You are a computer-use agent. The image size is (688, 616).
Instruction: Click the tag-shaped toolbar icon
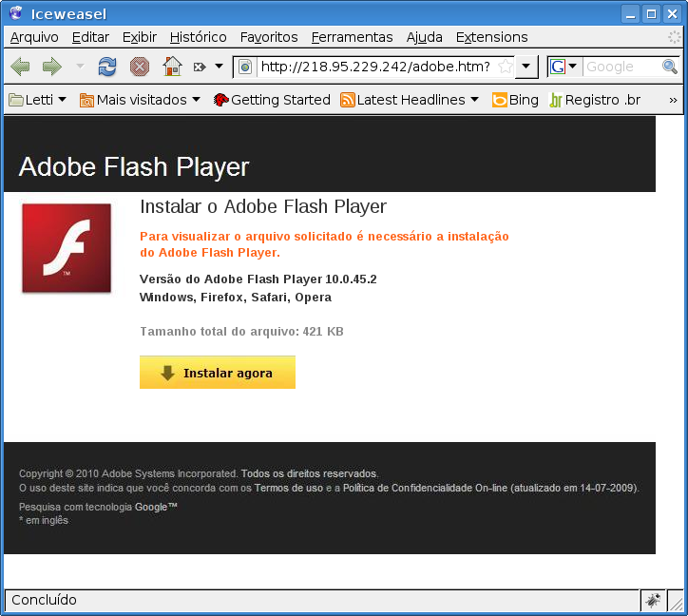(x=200, y=67)
